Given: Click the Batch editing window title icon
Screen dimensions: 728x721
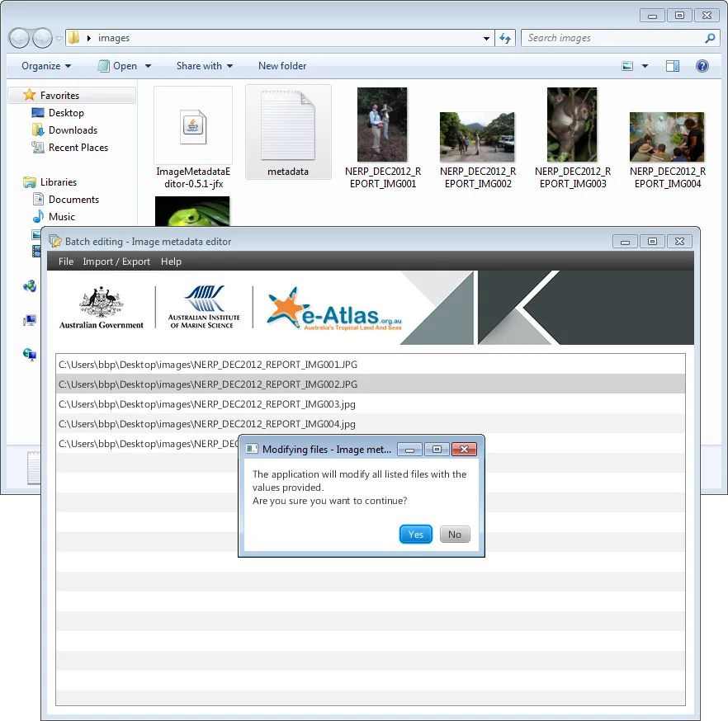Looking at the screenshot, I should click(x=55, y=241).
